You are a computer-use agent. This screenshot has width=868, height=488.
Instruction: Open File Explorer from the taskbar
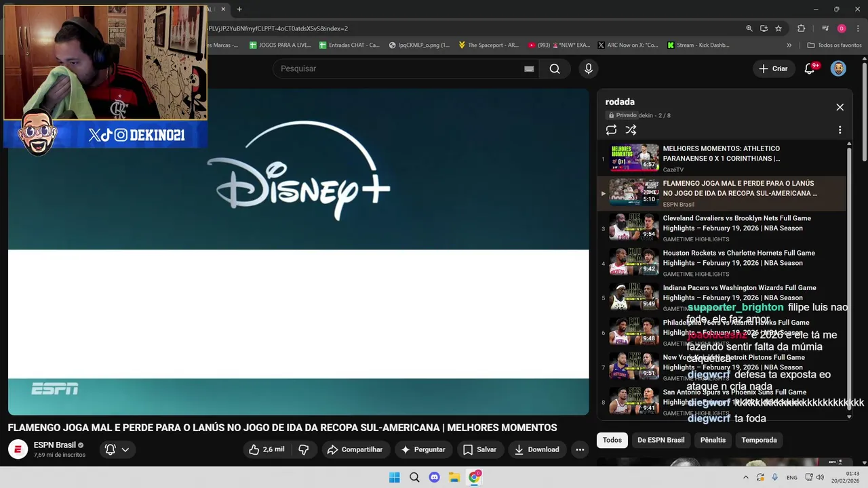454,477
